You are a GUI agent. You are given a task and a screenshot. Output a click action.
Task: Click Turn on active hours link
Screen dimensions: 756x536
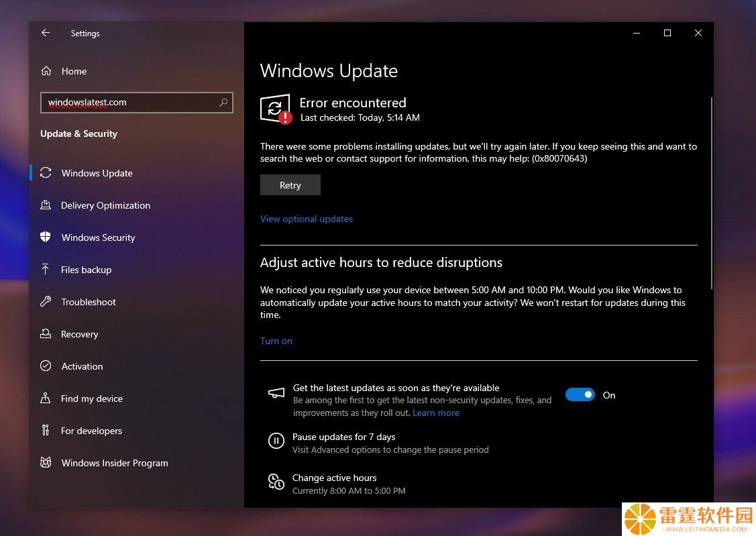pos(276,341)
